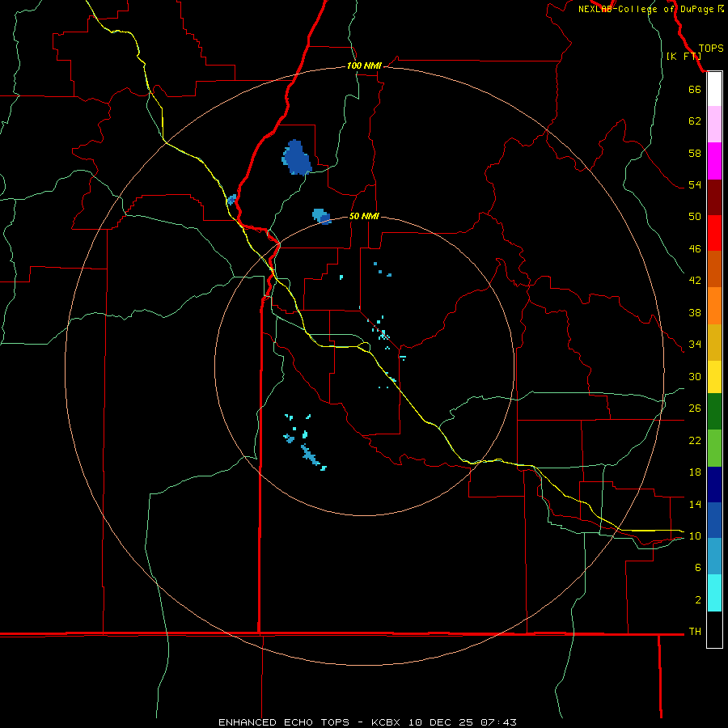The width and height of the screenshot is (728, 728).
Task: Click the light pink legend swatch
Action: tap(714, 124)
